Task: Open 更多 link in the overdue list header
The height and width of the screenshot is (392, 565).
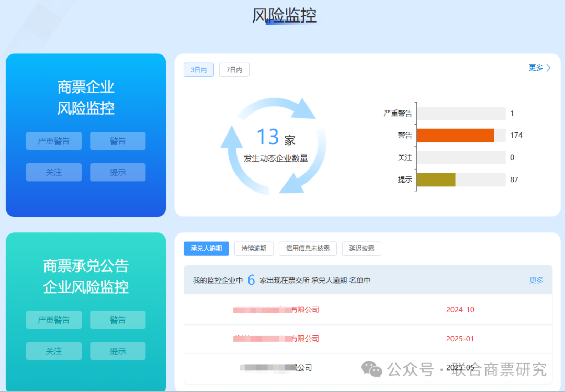Action: pyautogui.click(x=536, y=280)
